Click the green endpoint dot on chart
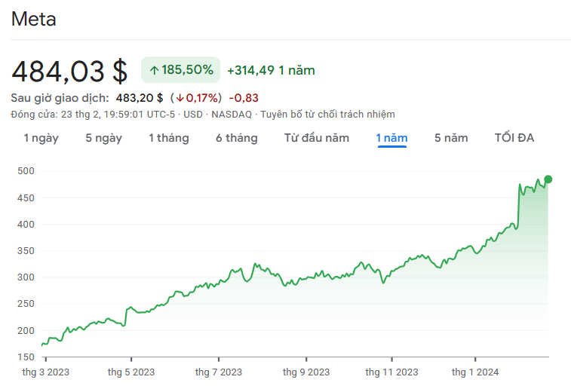This screenshot has width=571, height=392. pyautogui.click(x=548, y=179)
